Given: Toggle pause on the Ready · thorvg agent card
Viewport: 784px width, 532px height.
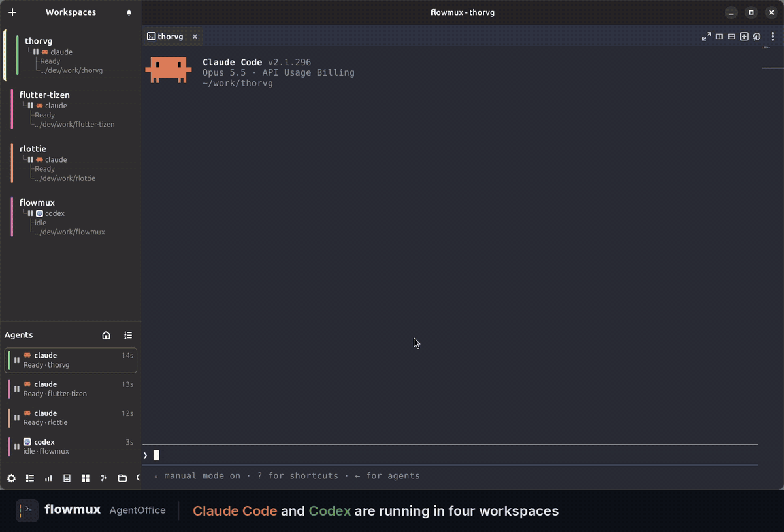Looking at the screenshot, I should click(x=17, y=360).
